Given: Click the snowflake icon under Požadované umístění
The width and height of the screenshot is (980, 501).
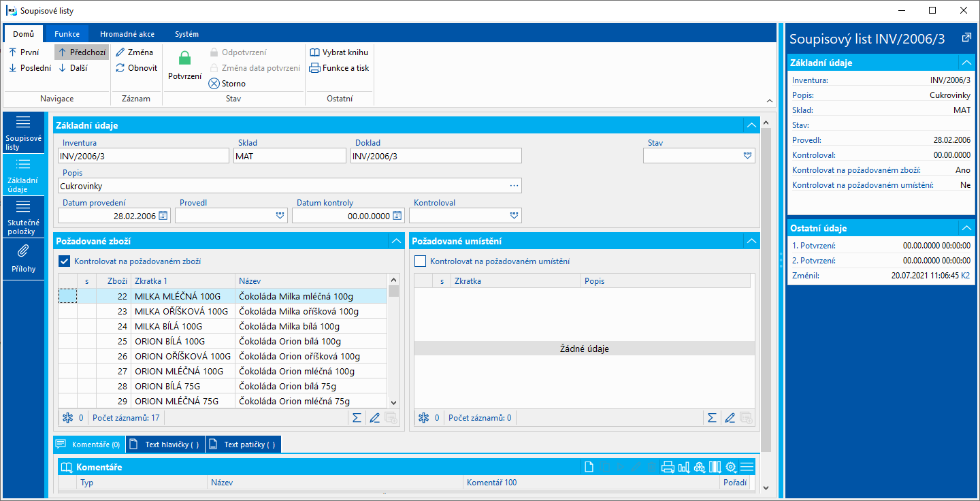Looking at the screenshot, I should click(x=423, y=418).
